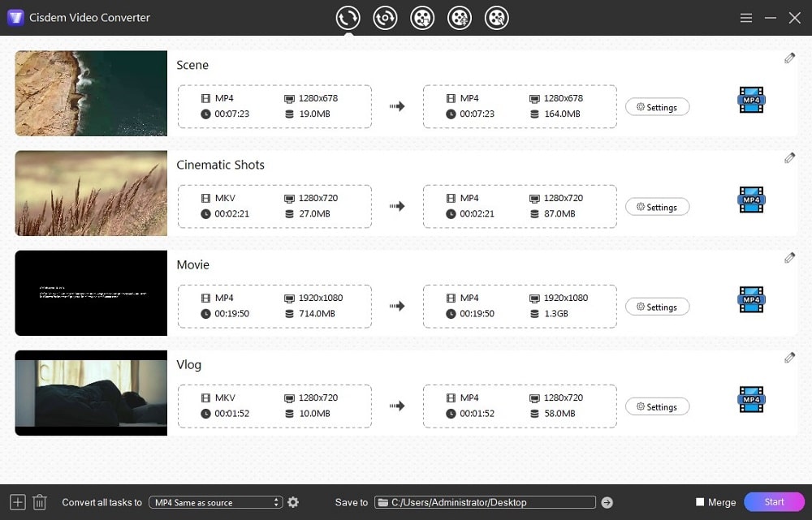Click the MP4 output film icon for Scene
The height and width of the screenshot is (520, 812).
tap(750, 100)
